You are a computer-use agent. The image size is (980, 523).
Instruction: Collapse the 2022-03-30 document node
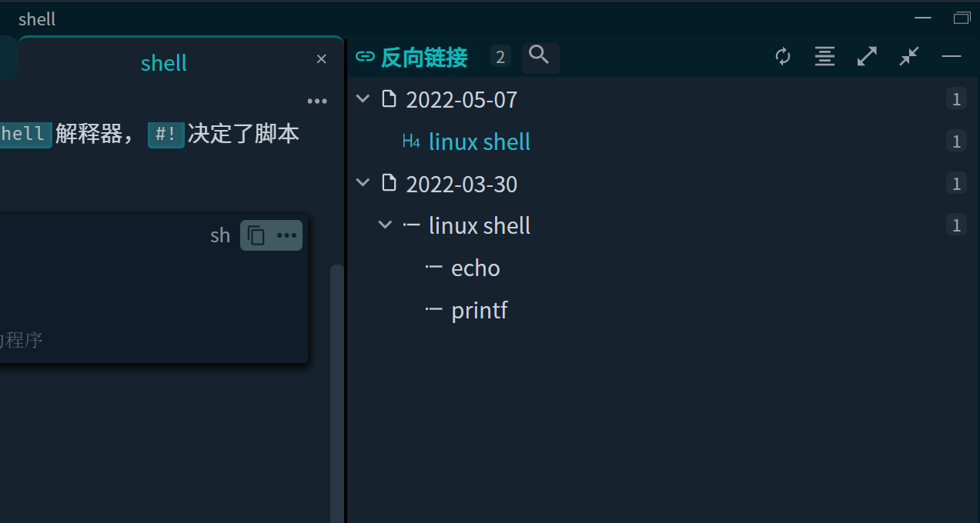363,183
